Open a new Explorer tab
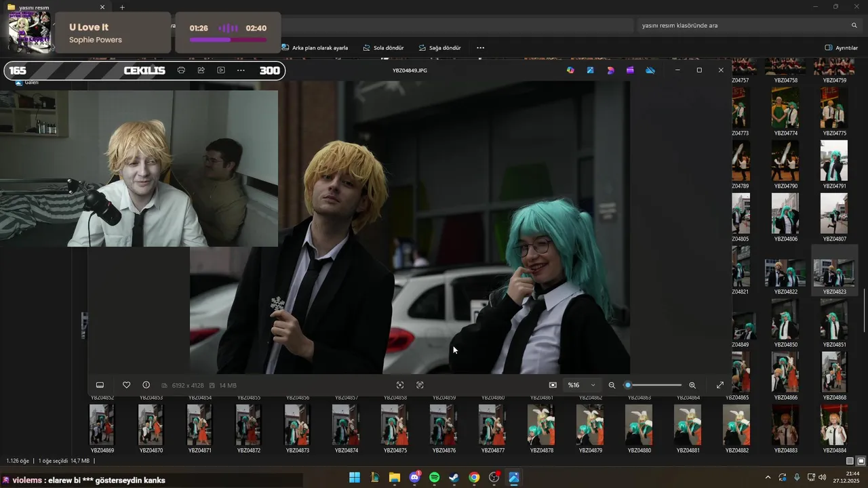 (122, 7)
